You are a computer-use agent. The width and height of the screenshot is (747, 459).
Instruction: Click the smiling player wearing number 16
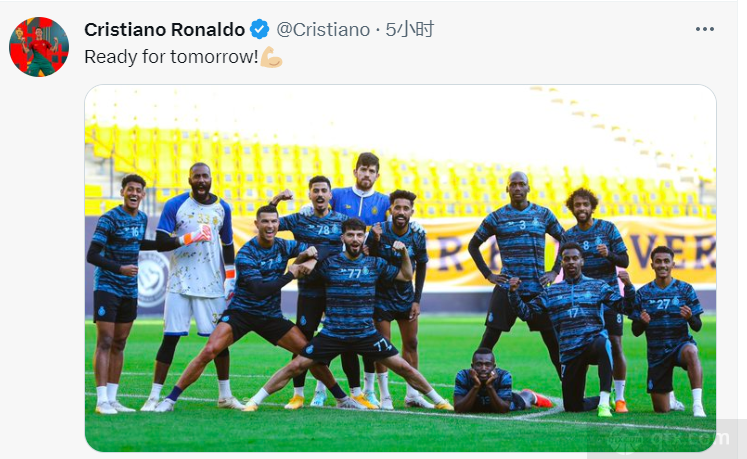[x=117, y=291]
